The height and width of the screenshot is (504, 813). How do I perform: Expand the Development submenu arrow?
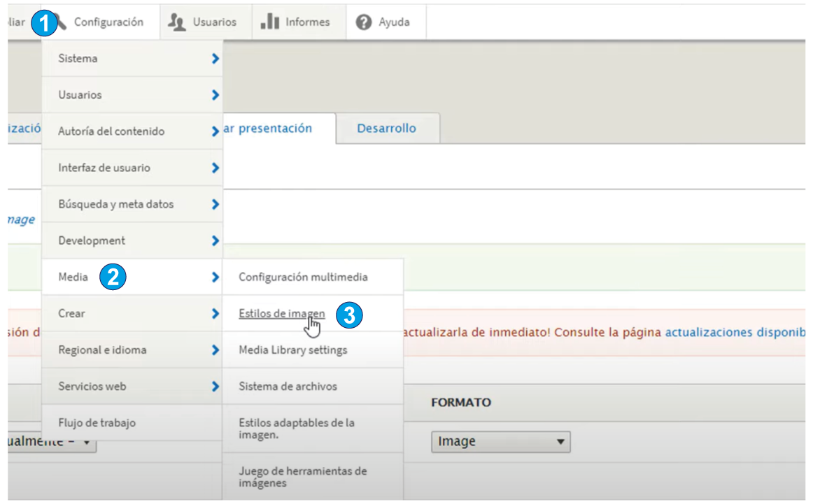point(215,241)
